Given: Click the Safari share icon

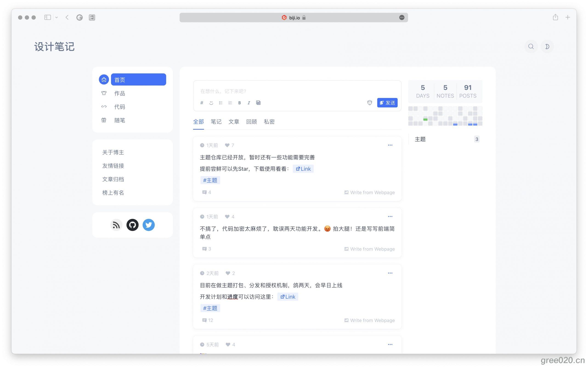Looking at the screenshot, I should pos(555,17).
